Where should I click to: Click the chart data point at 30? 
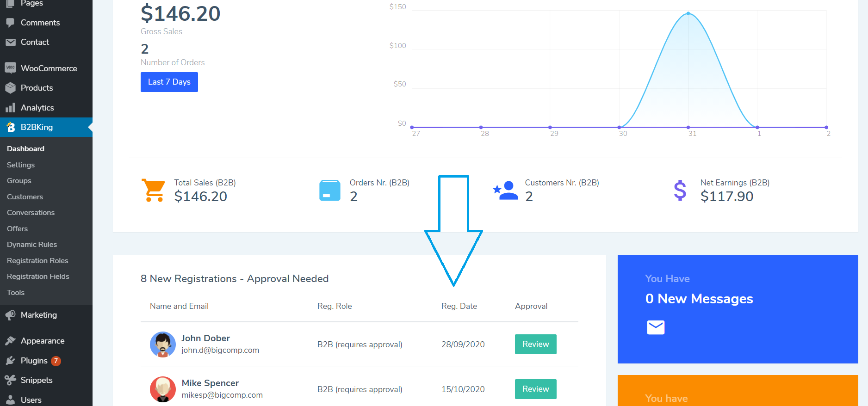619,127
